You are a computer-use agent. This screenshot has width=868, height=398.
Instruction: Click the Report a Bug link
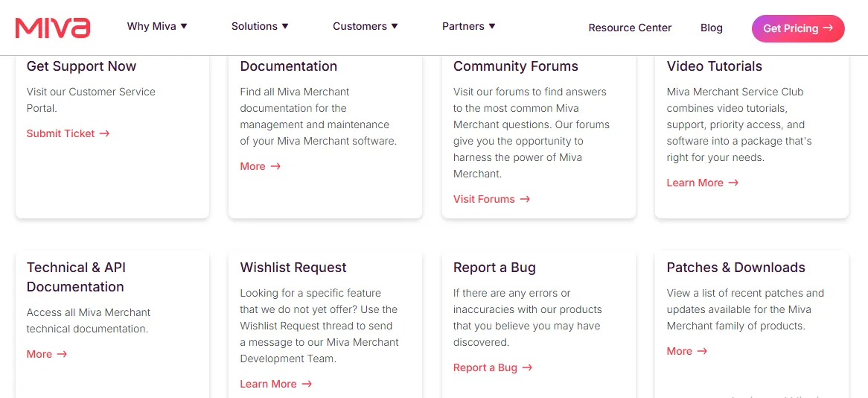coord(493,367)
